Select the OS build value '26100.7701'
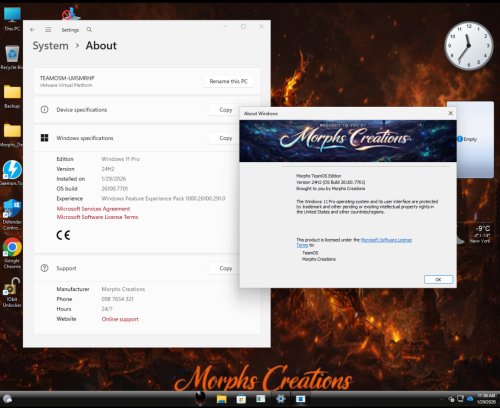500x408 pixels. (115, 189)
